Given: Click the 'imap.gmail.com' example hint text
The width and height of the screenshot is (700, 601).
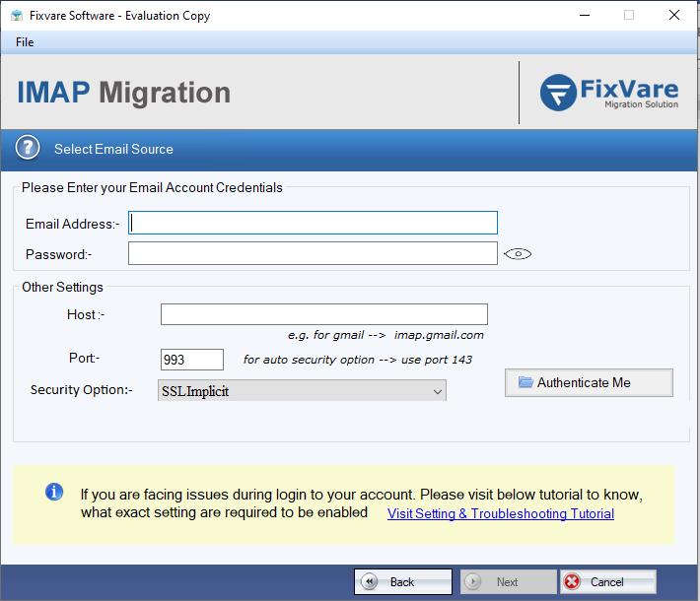Looking at the screenshot, I should click(x=439, y=335).
